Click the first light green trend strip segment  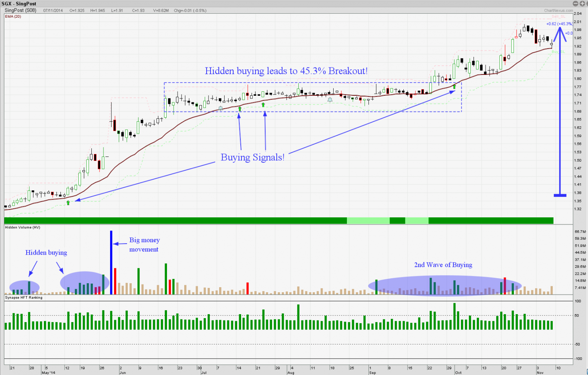368,221
